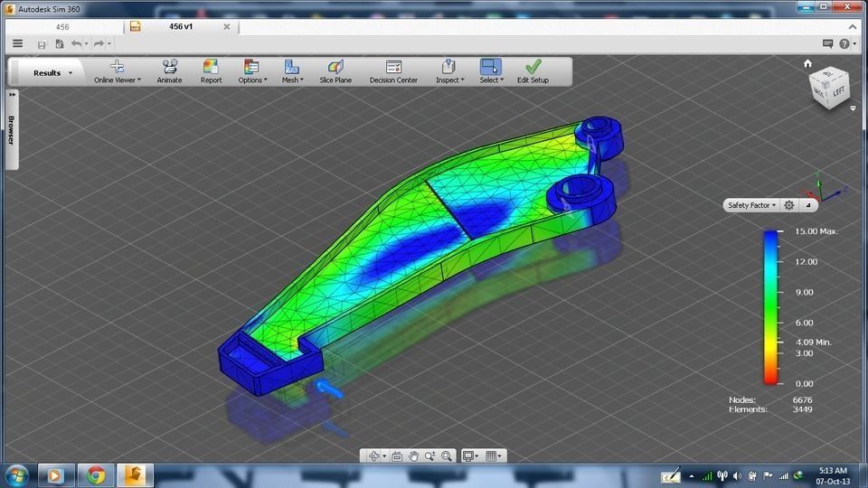Click the Zoom Window magnifier icon
This screenshot has width=868, height=488.
click(447, 455)
